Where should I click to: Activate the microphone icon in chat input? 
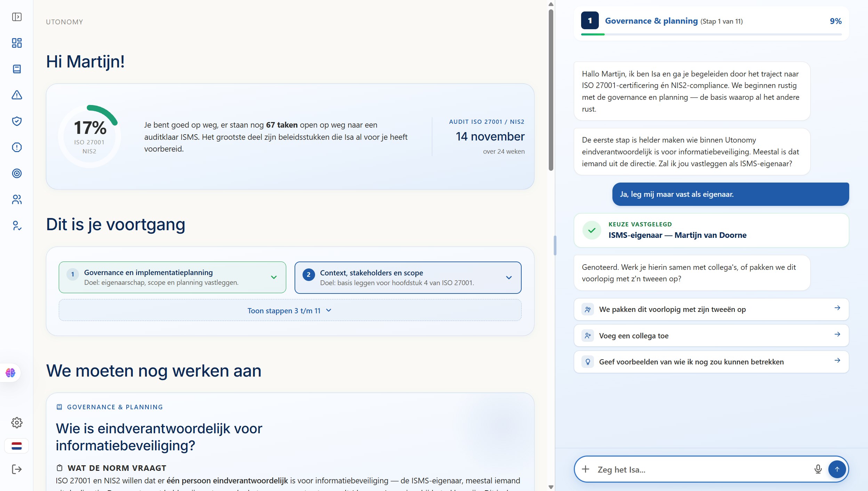pyautogui.click(x=818, y=469)
